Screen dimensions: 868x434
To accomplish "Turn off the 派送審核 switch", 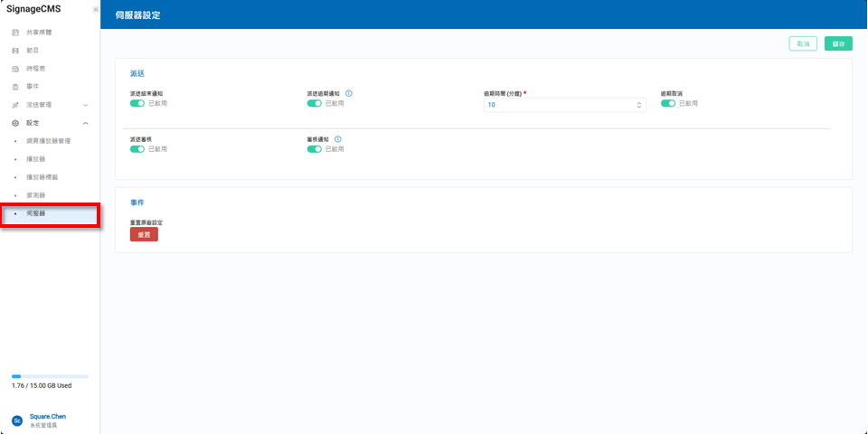I will [137, 149].
